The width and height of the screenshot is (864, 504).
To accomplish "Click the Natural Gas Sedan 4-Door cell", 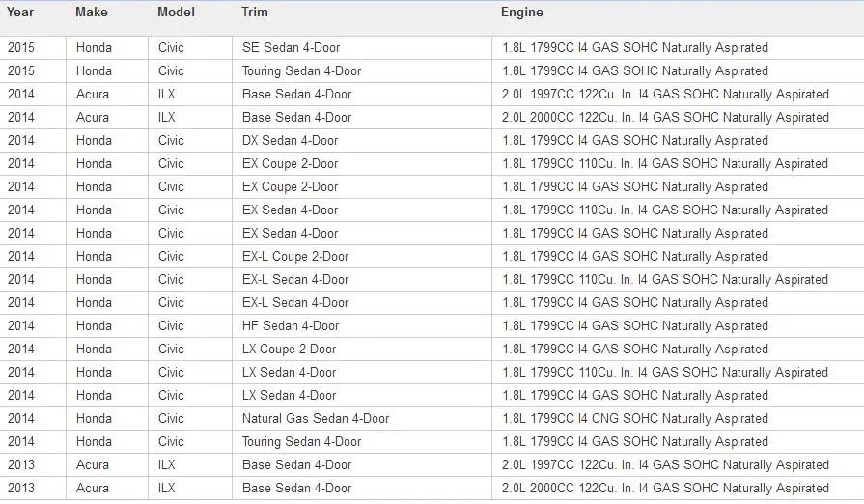I will pyautogui.click(x=361, y=419).
